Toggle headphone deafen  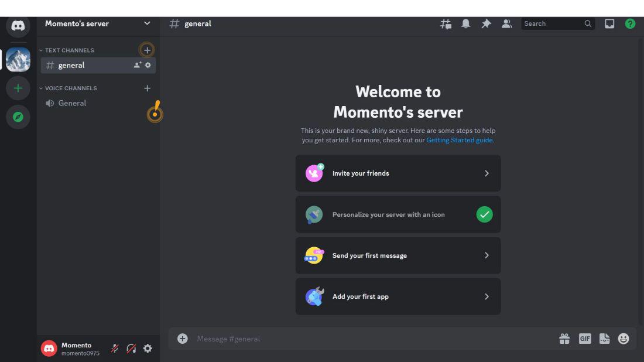pos(131,349)
